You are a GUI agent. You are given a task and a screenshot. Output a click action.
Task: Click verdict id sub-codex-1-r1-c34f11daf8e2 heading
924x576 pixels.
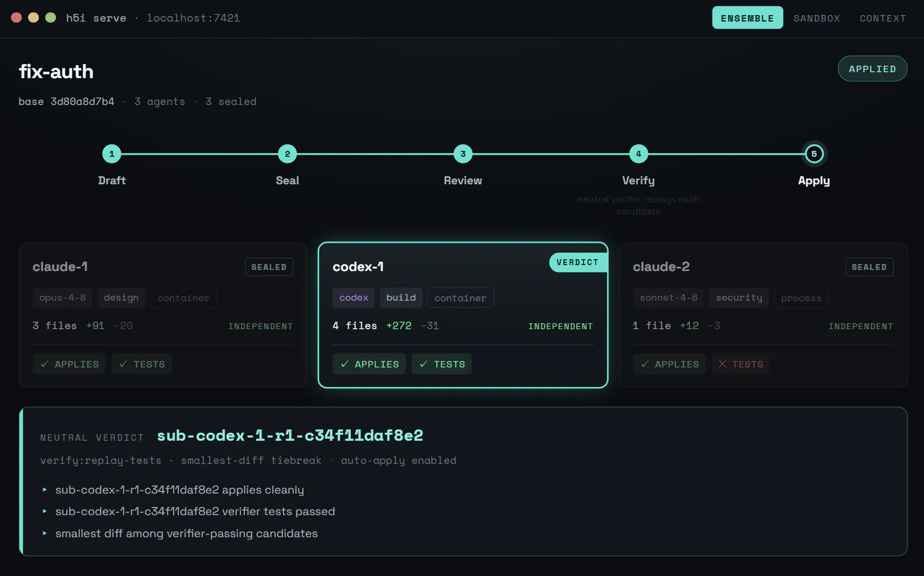(290, 435)
